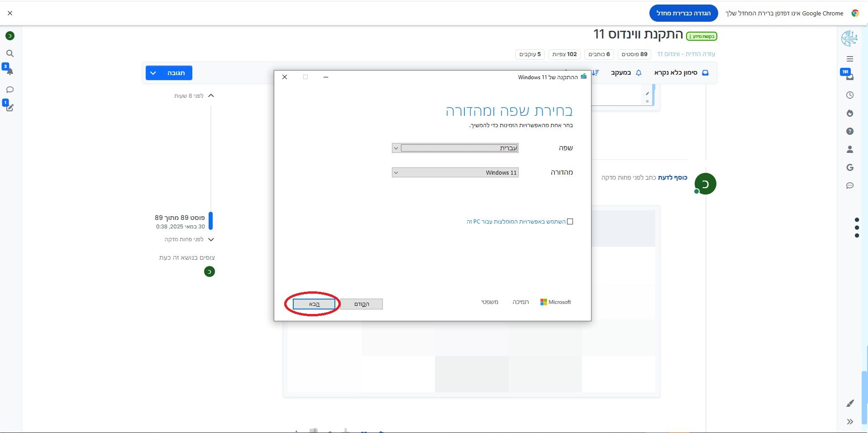This screenshot has width=868, height=433.
Task: Dismiss the default browser notification bar
Action: tap(10, 13)
